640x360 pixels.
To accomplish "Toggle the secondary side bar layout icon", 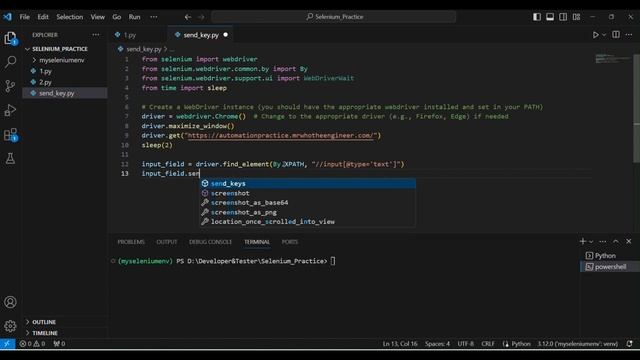I will point(563,17).
